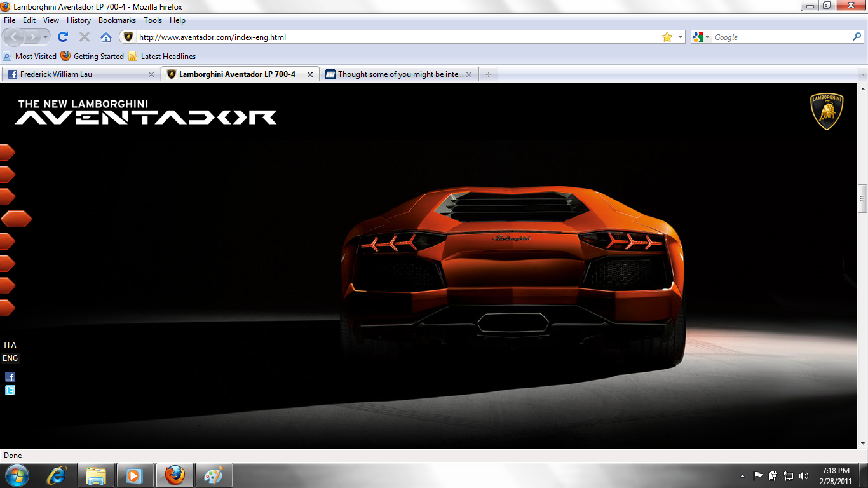Click the Stop loading X icon
Image resolution: width=868 pixels, height=488 pixels.
coord(84,37)
